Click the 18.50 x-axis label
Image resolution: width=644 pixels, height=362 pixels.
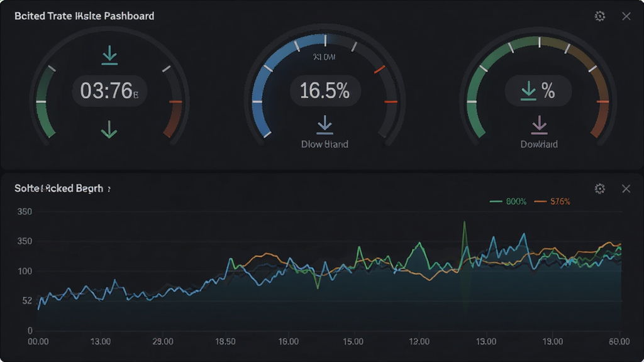226,341
